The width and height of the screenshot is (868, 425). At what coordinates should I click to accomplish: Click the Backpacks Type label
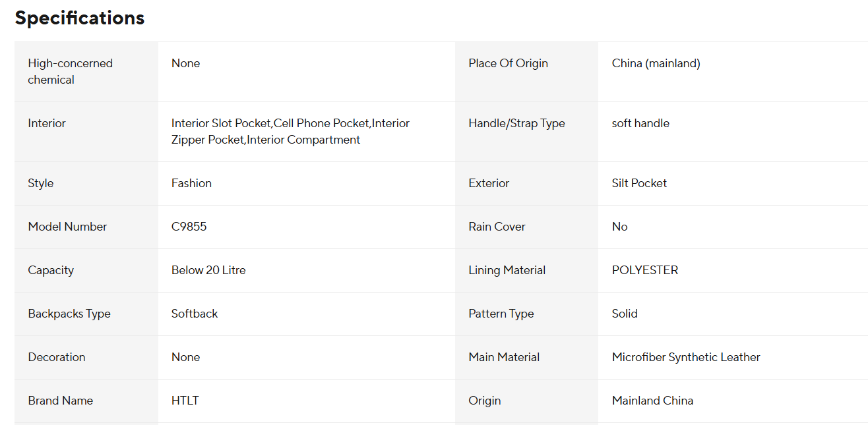click(x=69, y=314)
